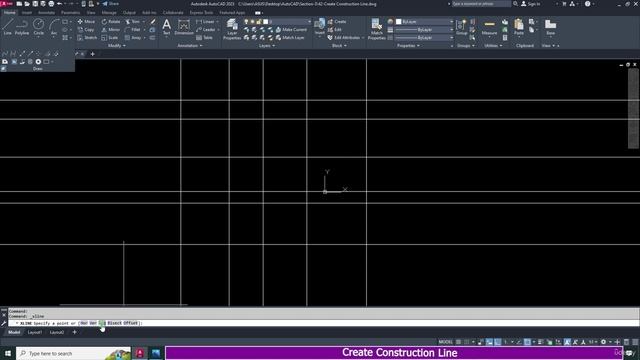640x360 pixels.
Task: Click the Table tool
Action: pyautogui.click(x=204, y=38)
